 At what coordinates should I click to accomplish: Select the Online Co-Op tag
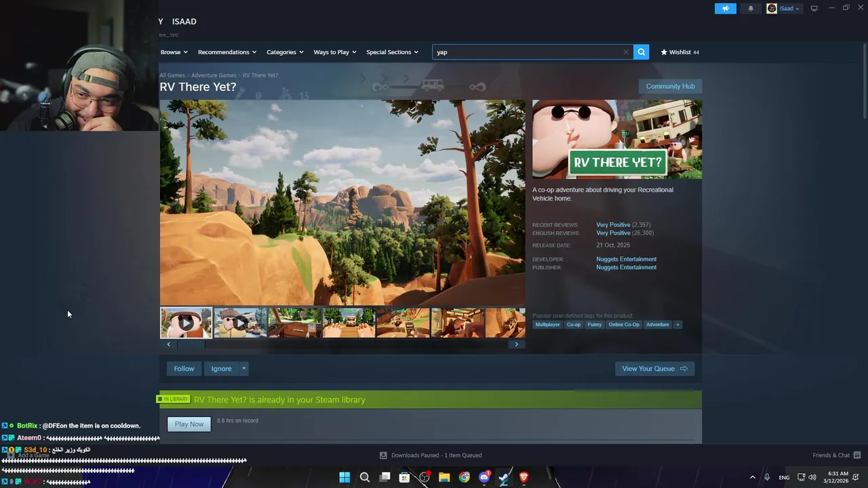624,325
